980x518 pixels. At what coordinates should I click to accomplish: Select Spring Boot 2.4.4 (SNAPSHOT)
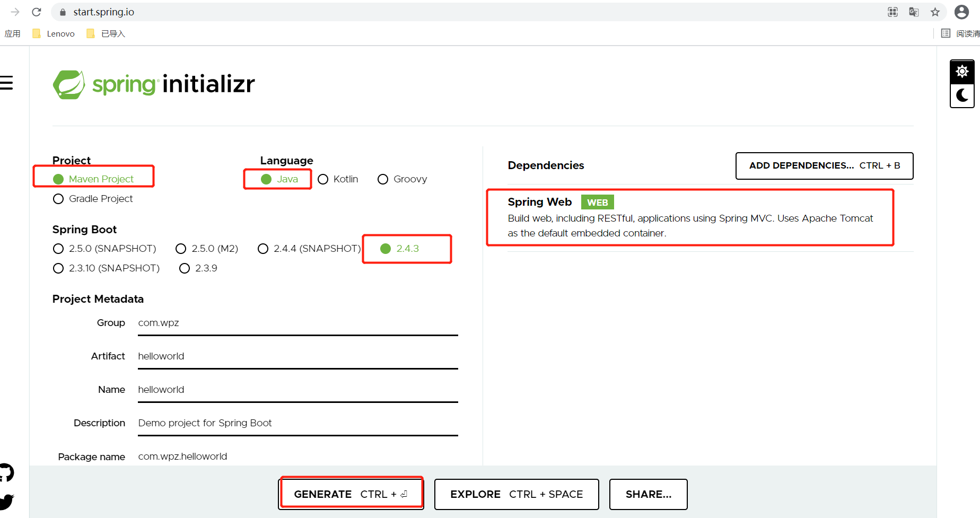[309, 249]
